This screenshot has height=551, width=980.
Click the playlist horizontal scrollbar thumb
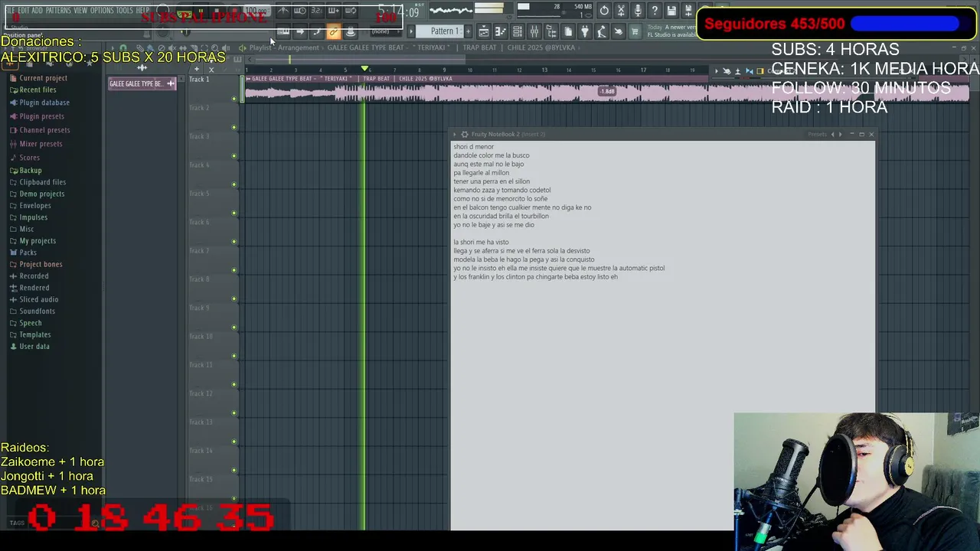coord(360,59)
